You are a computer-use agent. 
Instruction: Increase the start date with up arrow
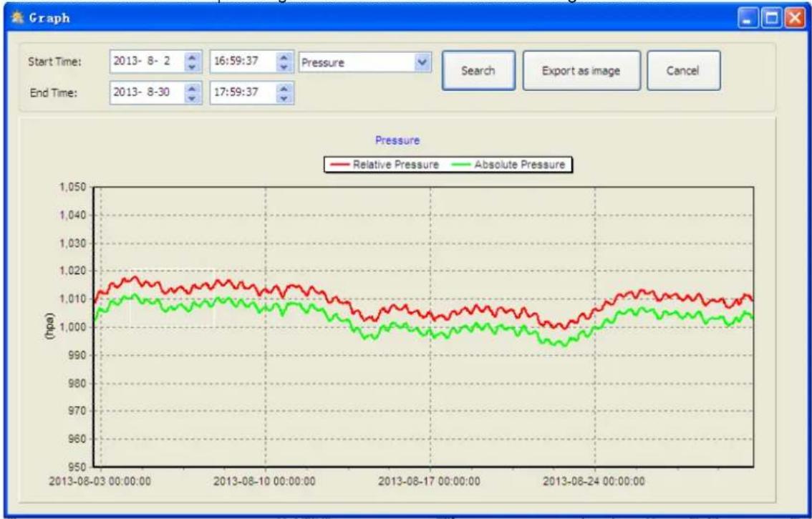coord(192,57)
